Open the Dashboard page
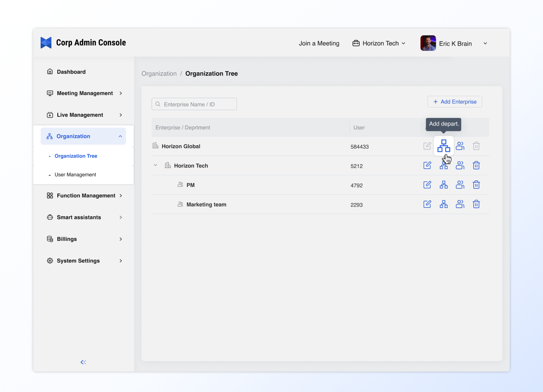This screenshot has height=392, width=543. click(x=71, y=72)
